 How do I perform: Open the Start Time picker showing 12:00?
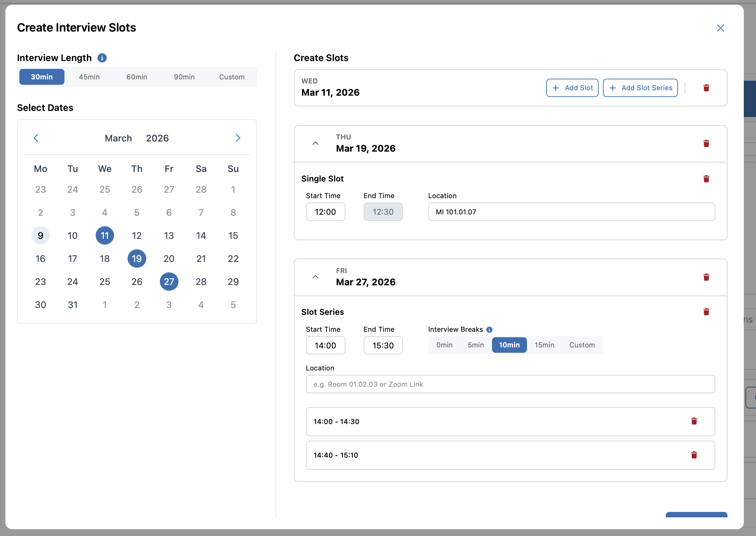click(325, 212)
